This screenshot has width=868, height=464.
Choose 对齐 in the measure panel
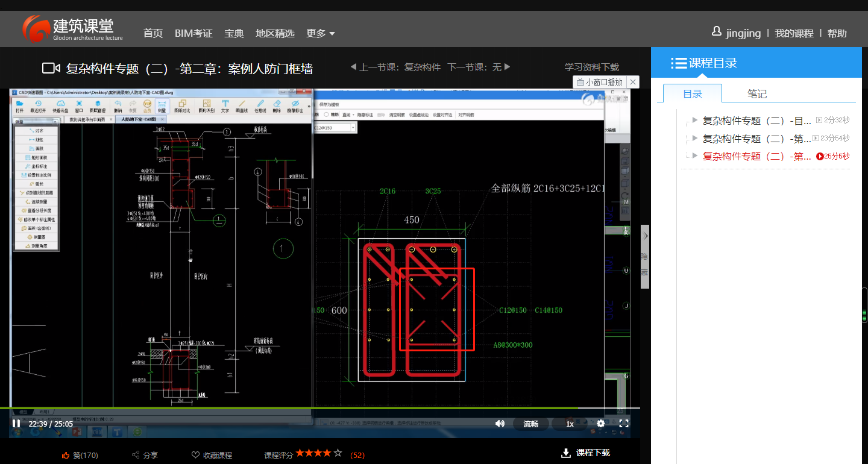37,131
